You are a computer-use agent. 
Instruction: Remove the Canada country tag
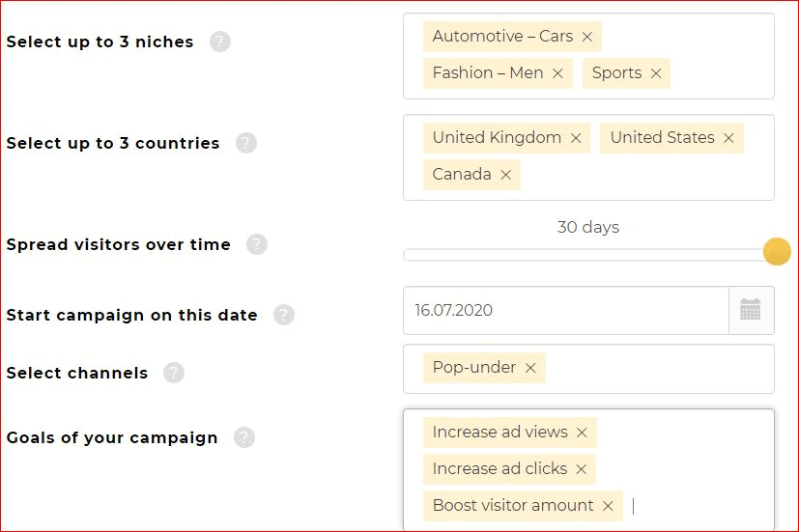(x=505, y=175)
